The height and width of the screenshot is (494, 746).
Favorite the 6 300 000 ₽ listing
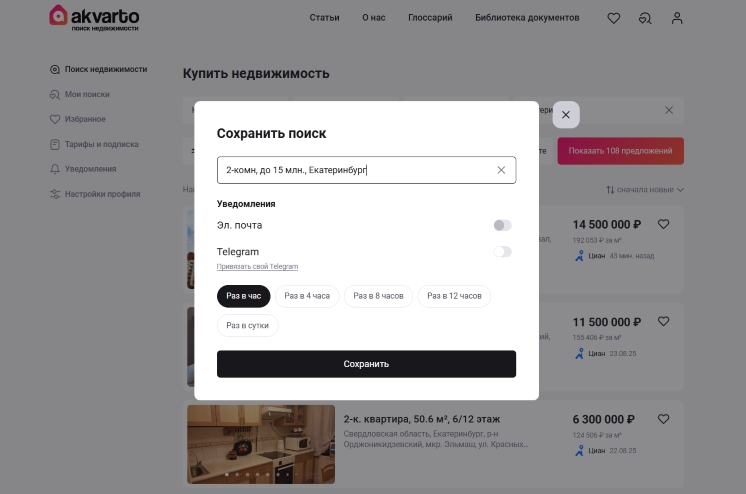coord(663,419)
